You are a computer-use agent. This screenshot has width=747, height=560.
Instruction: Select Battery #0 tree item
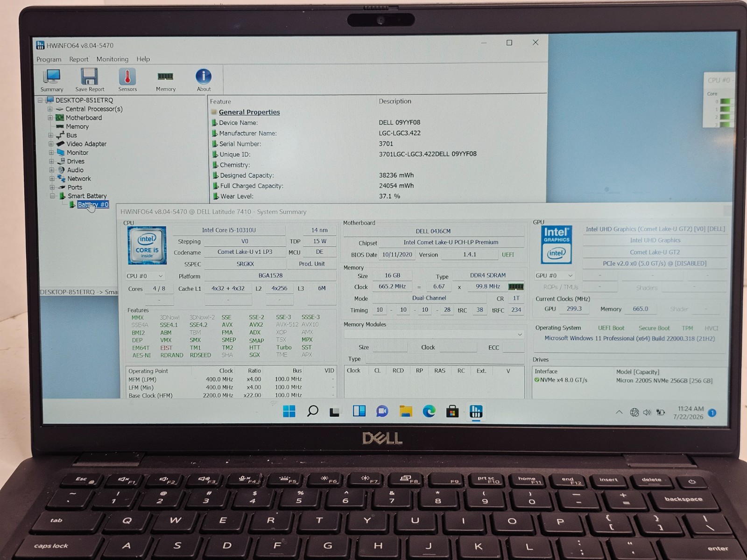(x=93, y=204)
